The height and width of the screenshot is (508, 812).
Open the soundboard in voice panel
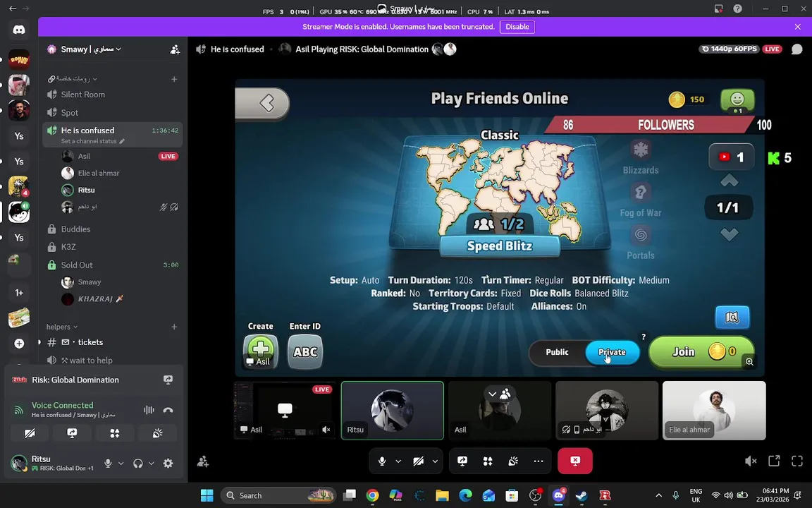[x=157, y=433]
